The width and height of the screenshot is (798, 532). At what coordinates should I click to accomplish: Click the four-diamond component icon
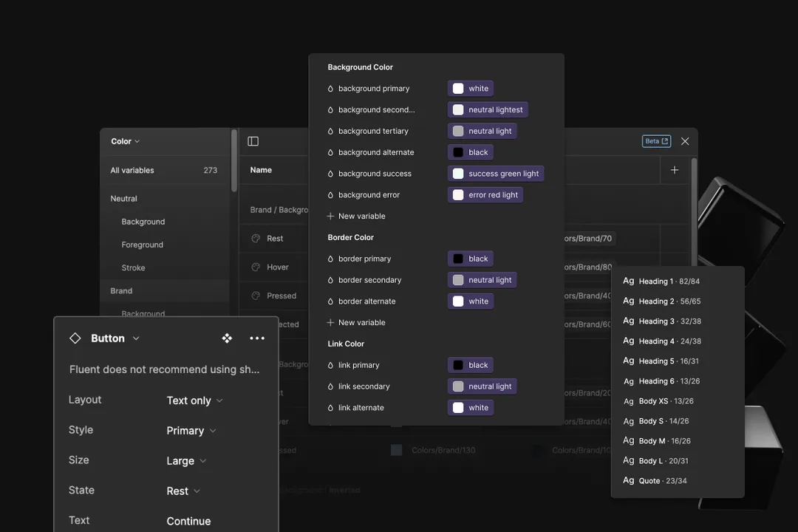point(227,338)
